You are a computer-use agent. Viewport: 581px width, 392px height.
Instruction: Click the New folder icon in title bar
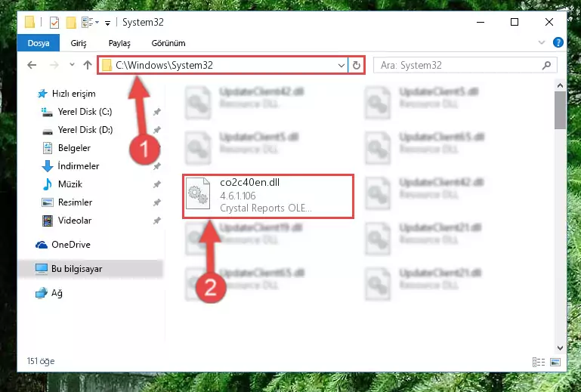71,23
